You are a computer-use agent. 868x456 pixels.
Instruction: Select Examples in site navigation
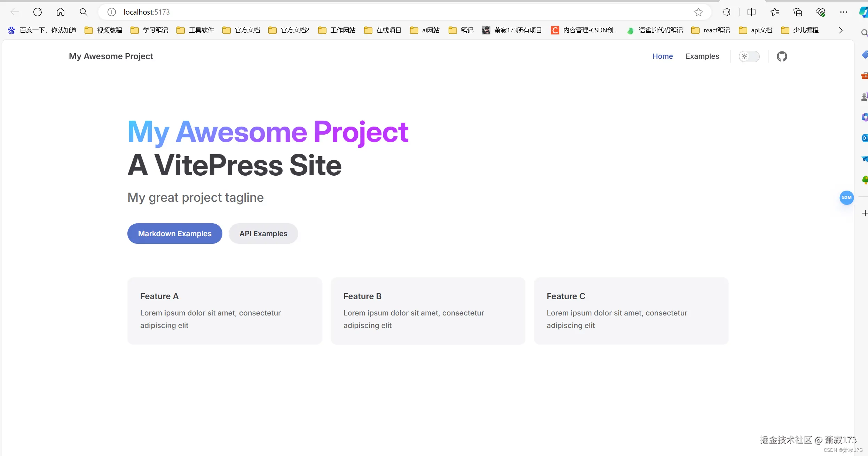702,56
